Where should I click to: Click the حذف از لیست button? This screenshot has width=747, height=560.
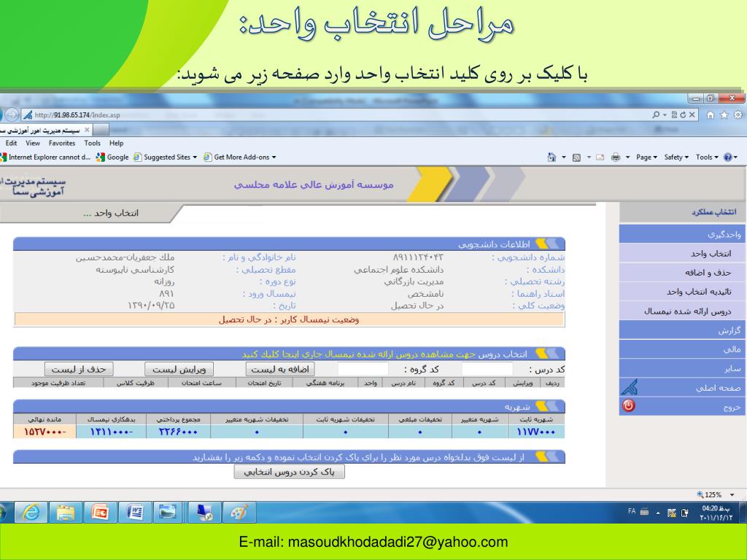(x=79, y=369)
